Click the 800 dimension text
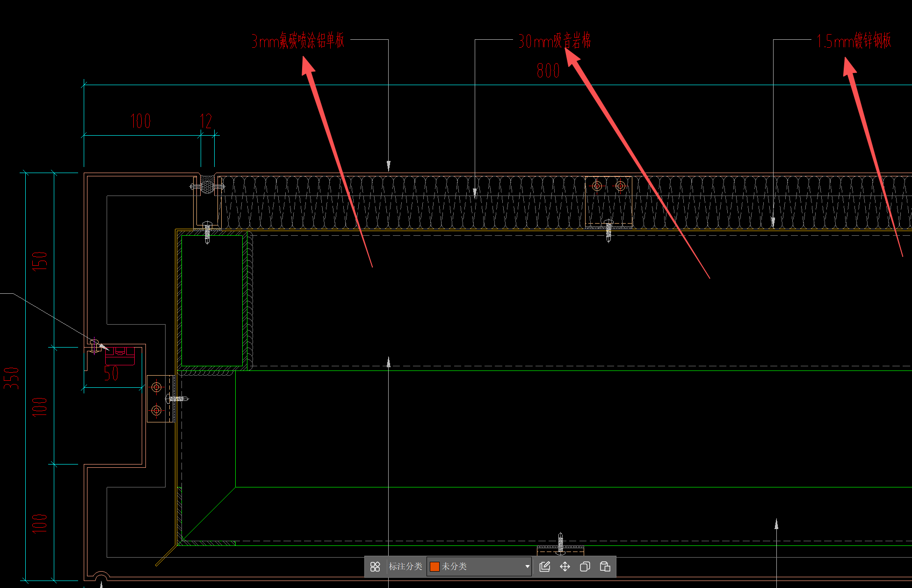912x588 pixels. click(x=548, y=71)
